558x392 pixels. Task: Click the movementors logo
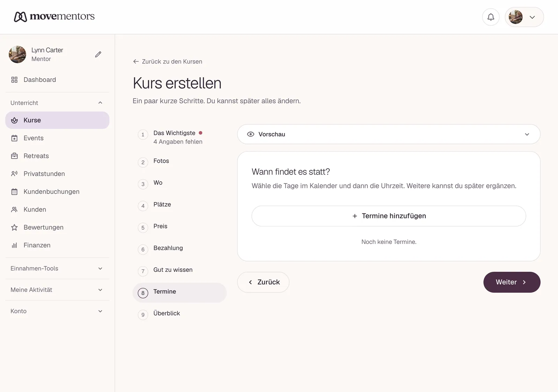pyautogui.click(x=54, y=16)
